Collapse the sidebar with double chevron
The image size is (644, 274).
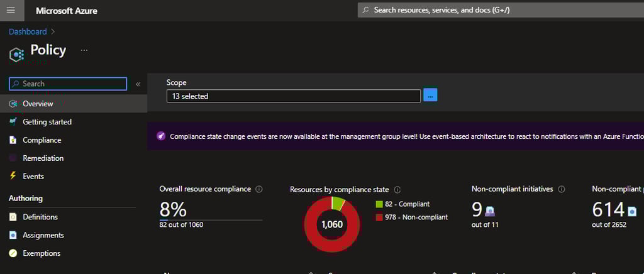pos(138,84)
